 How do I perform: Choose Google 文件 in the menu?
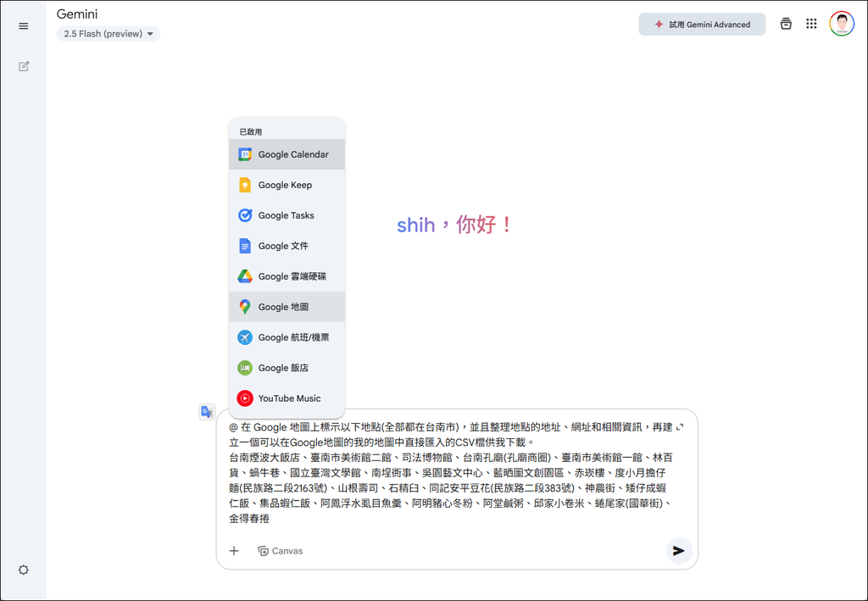click(x=287, y=246)
